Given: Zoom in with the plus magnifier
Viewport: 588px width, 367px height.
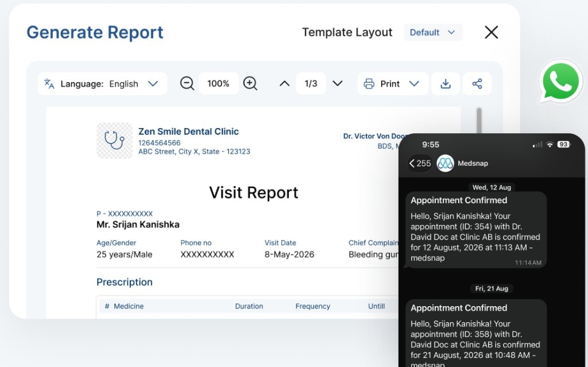Looking at the screenshot, I should tap(250, 83).
